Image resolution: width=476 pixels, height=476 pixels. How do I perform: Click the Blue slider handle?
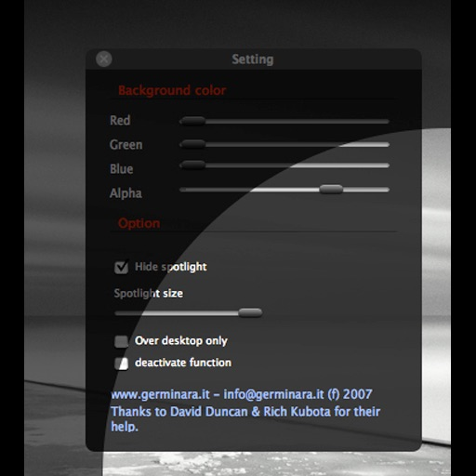point(192,165)
